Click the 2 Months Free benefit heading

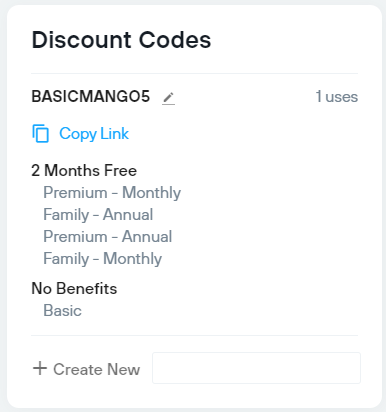coord(84,170)
